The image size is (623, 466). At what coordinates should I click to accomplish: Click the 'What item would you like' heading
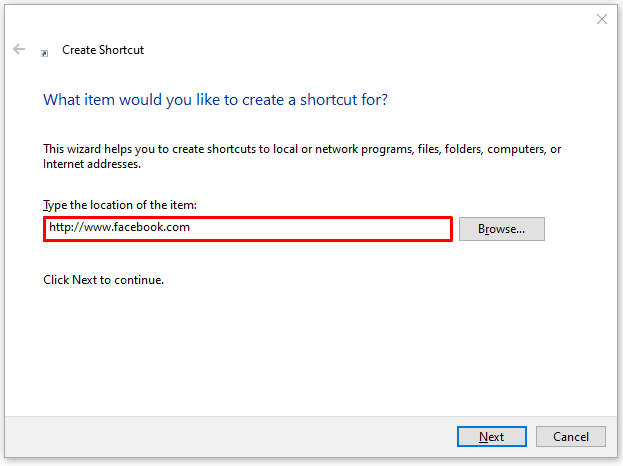[215, 100]
